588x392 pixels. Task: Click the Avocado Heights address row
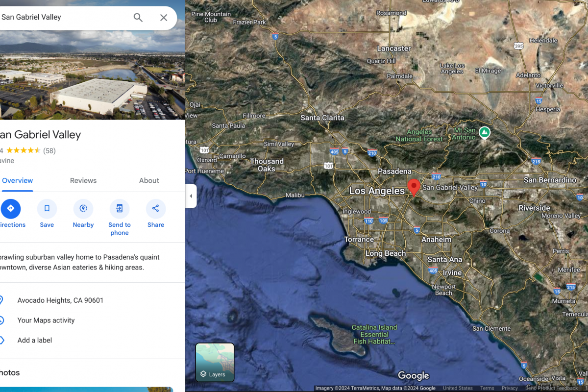60,300
